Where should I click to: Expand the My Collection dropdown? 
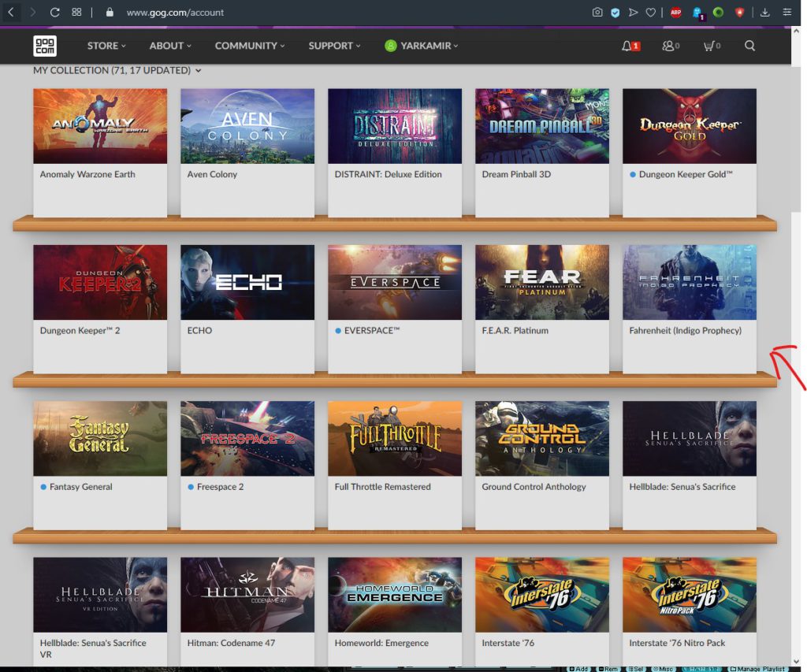point(117,70)
